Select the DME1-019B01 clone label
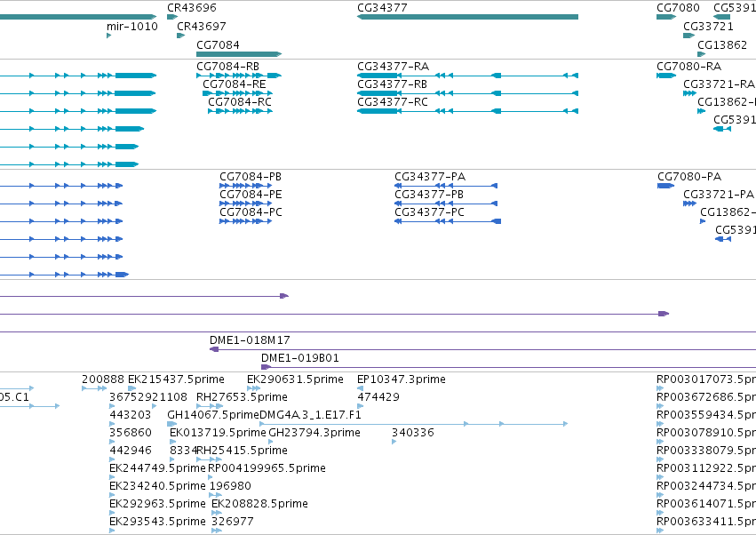This screenshot has width=756, height=535. 300,358
